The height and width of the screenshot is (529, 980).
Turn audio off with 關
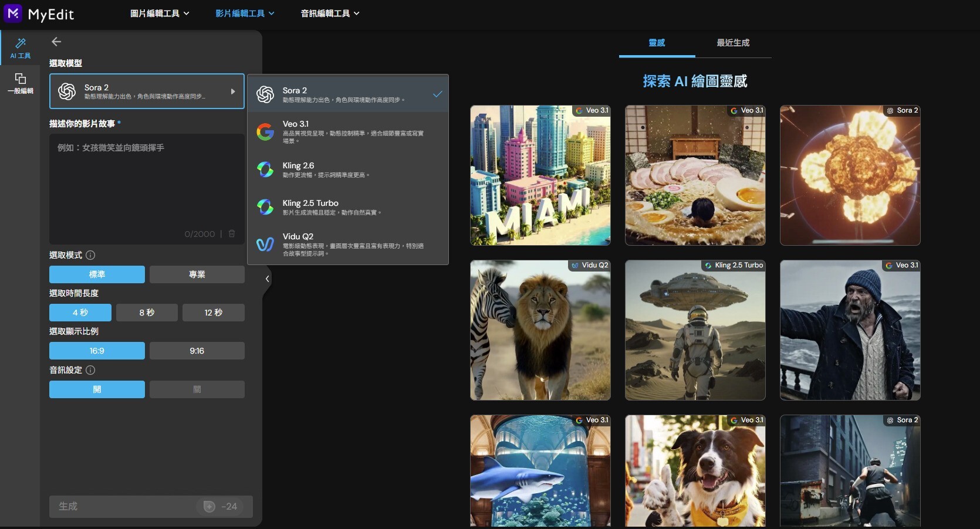tap(197, 389)
